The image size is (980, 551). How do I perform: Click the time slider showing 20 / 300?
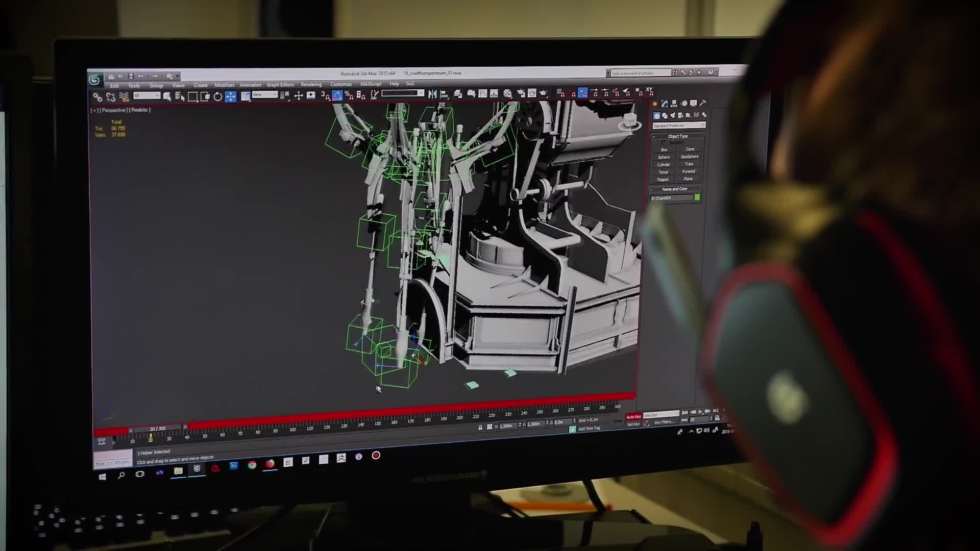click(158, 429)
